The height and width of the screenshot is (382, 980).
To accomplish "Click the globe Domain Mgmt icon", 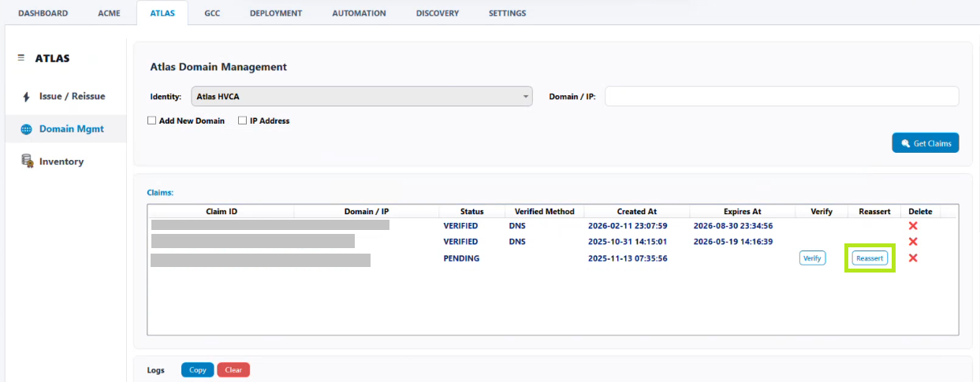I will click(x=26, y=129).
